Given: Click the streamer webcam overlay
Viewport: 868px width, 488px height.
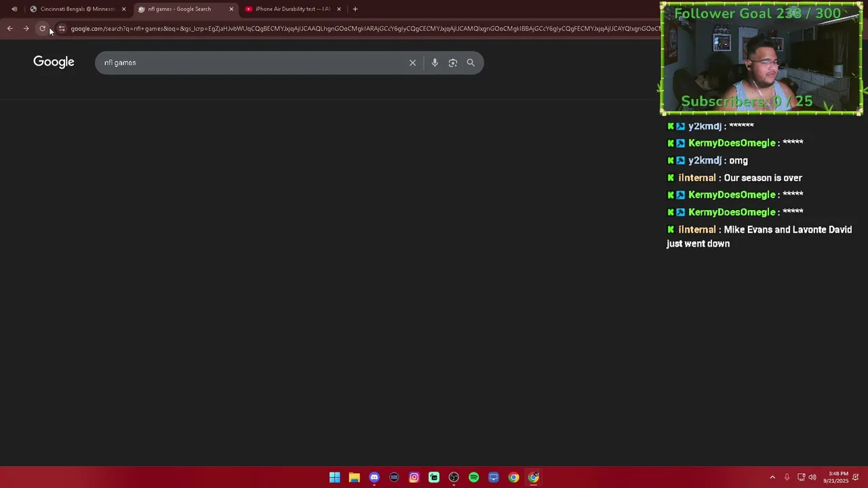Looking at the screenshot, I should click(x=761, y=58).
